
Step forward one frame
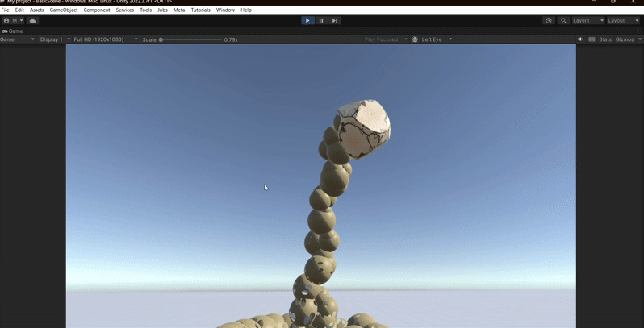(x=335, y=20)
